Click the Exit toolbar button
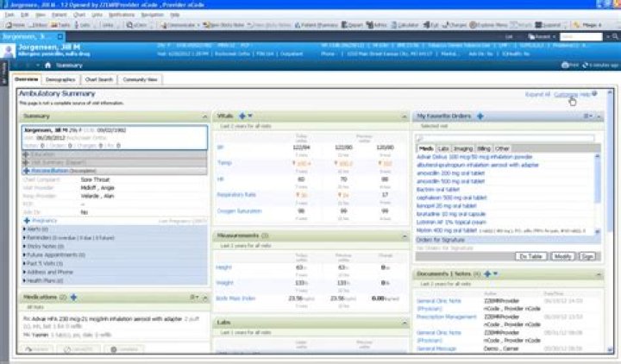Image resolution: width=621 pixels, height=364 pixels. click(x=431, y=25)
